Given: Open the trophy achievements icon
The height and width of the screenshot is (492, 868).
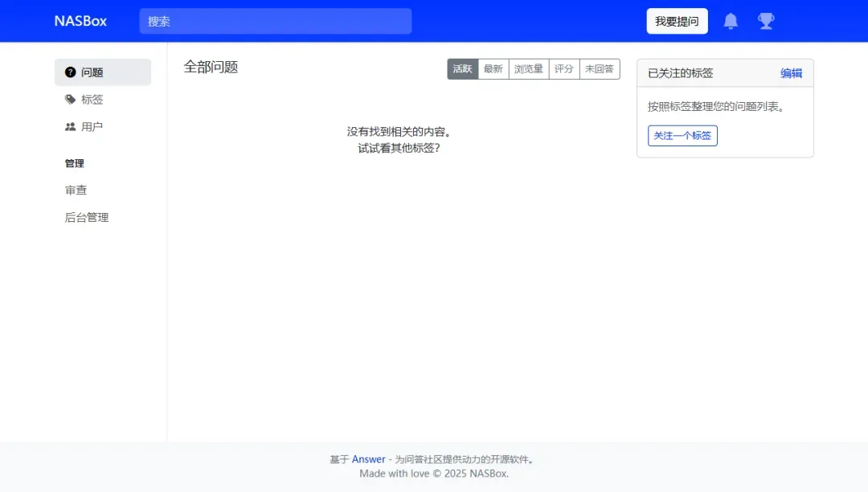Looking at the screenshot, I should (x=766, y=22).
